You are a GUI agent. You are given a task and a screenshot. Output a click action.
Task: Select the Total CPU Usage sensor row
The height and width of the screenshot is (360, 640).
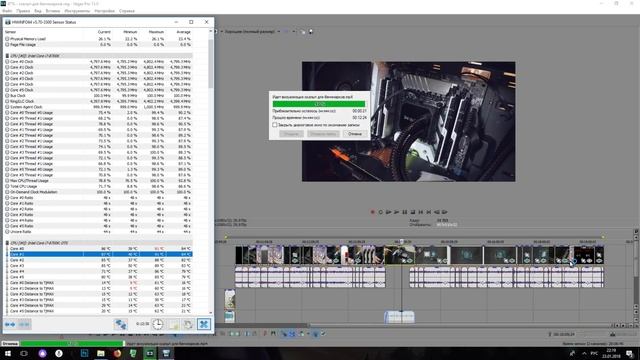98,186
